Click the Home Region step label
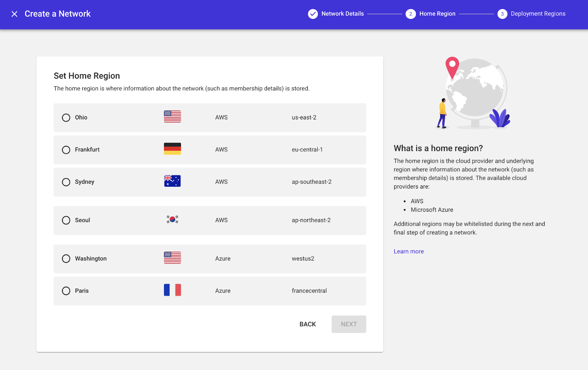Viewport: 588px width, 370px height. (x=437, y=14)
